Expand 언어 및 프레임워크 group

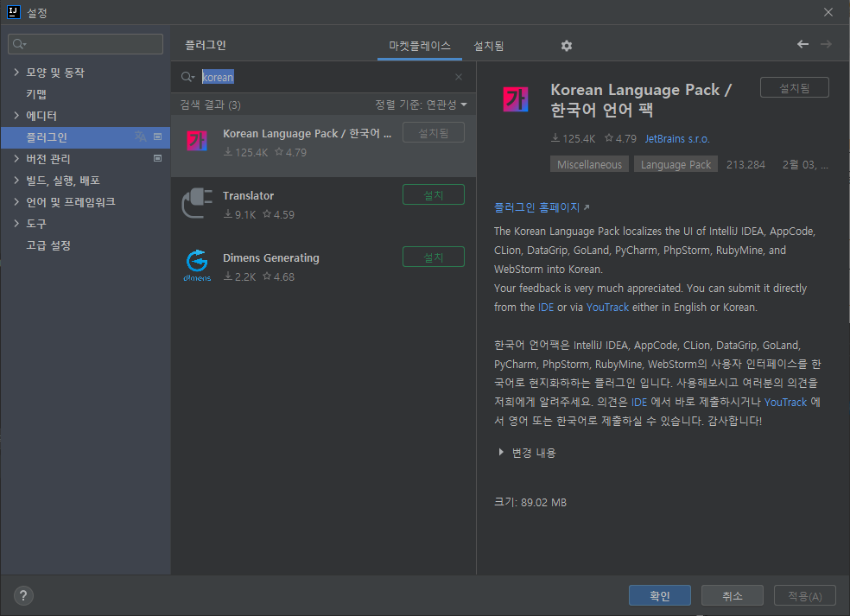[16, 201]
